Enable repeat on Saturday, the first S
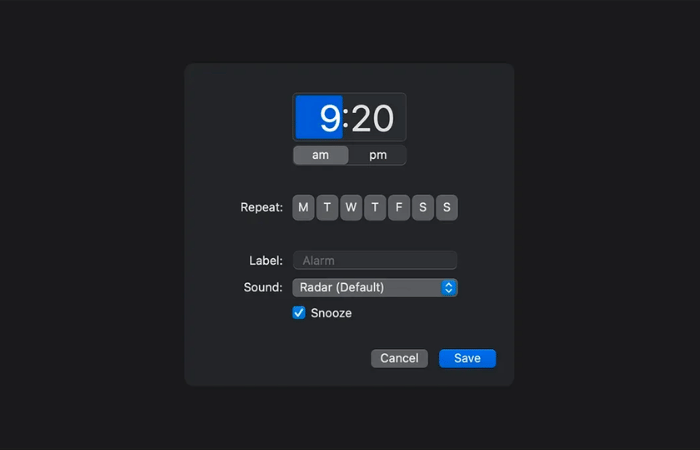 [423, 208]
